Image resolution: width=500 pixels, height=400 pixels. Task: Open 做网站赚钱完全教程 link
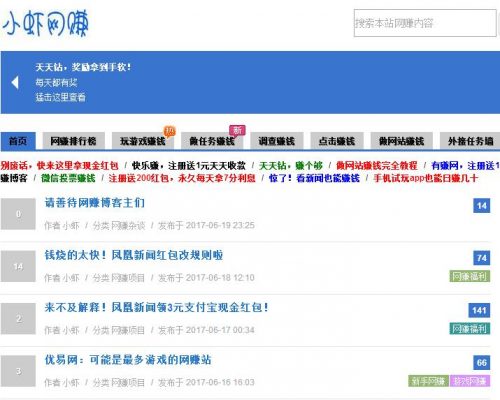pyautogui.click(x=377, y=165)
